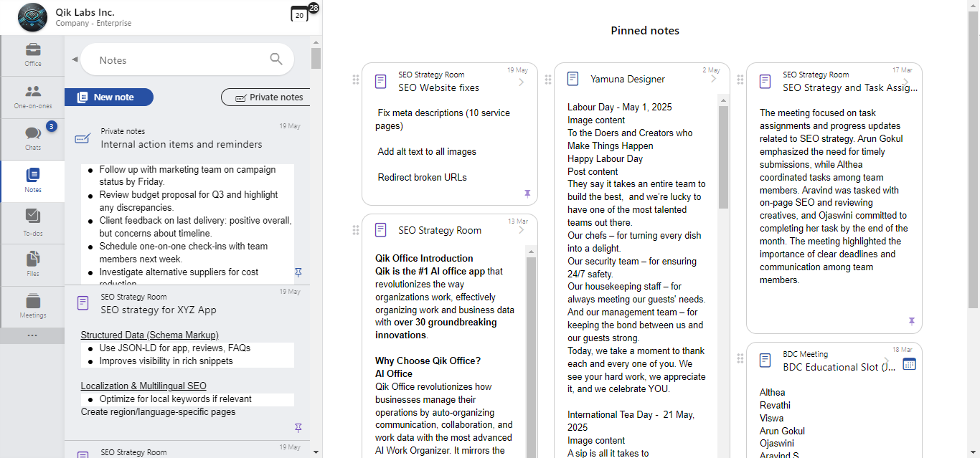Click the search magnifier in Notes
The image size is (980, 458).
pyautogui.click(x=276, y=59)
